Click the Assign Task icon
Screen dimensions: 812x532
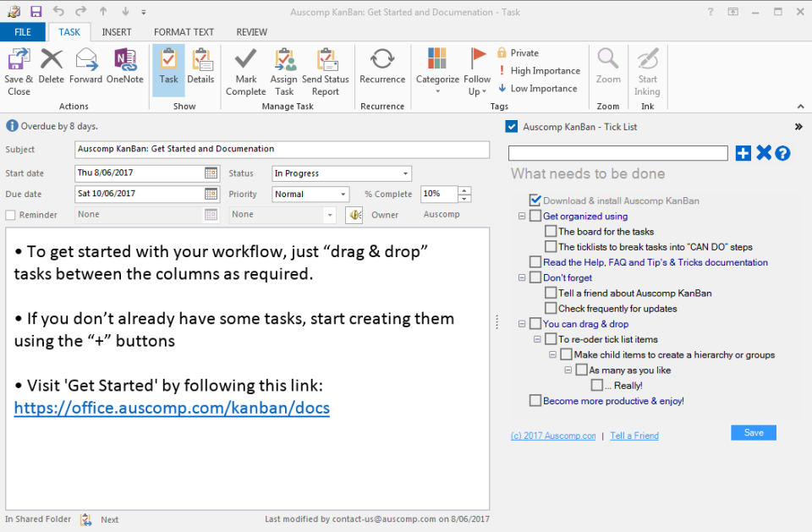tap(284, 66)
